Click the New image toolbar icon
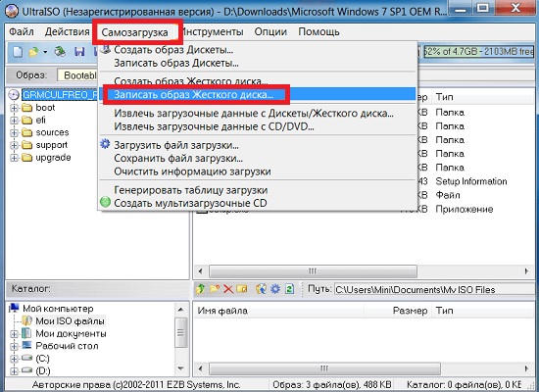This screenshot has width=539, height=392. 18,52
